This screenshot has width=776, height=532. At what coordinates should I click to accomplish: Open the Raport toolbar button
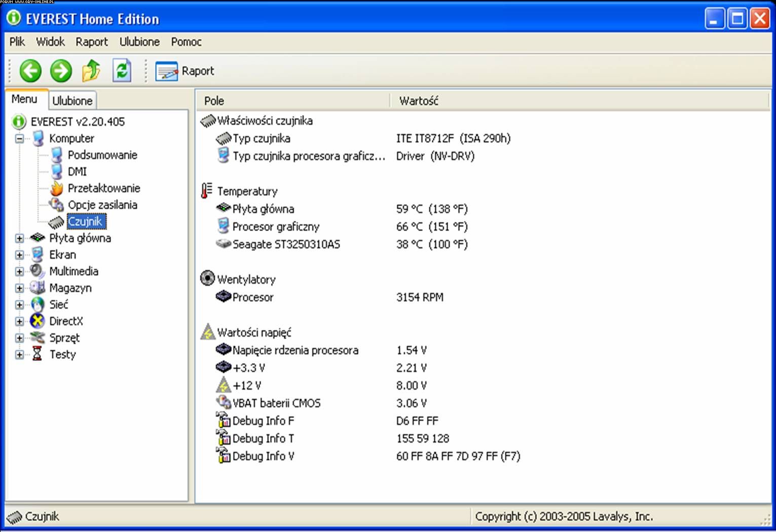click(x=184, y=71)
